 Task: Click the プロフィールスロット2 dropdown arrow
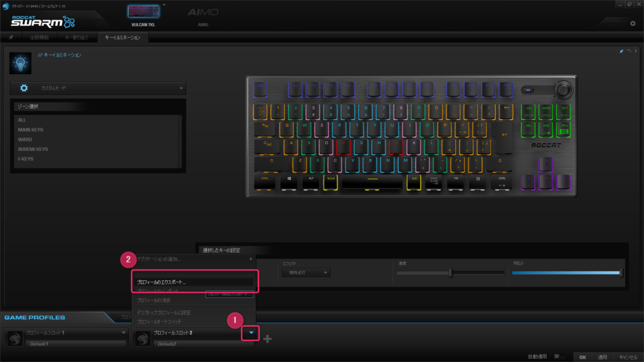pyautogui.click(x=251, y=333)
